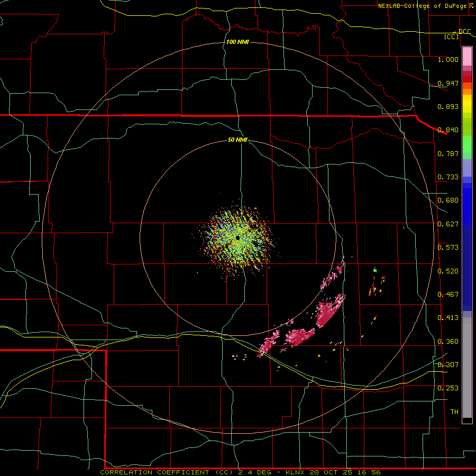Click the 0.253 value on the color scale
The image size is (476, 476).
[x=448, y=388]
